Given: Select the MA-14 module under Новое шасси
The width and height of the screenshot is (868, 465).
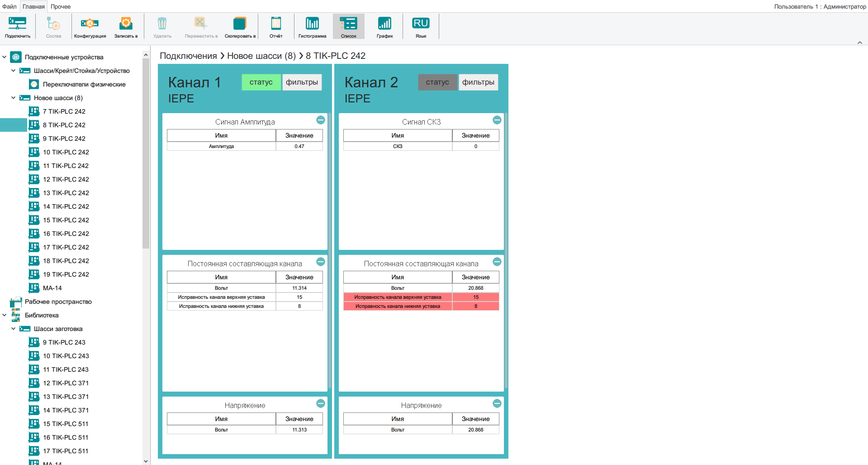Looking at the screenshot, I should pos(52,288).
